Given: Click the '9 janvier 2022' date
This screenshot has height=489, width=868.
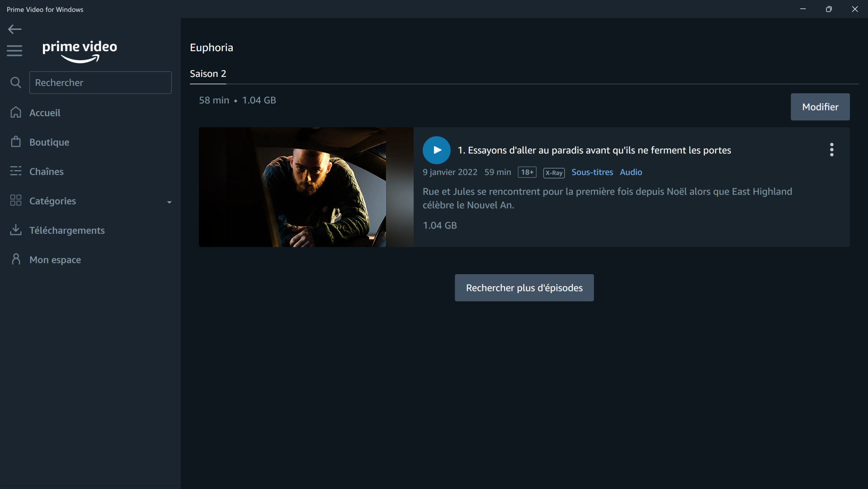Looking at the screenshot, I should click(450, 172).
